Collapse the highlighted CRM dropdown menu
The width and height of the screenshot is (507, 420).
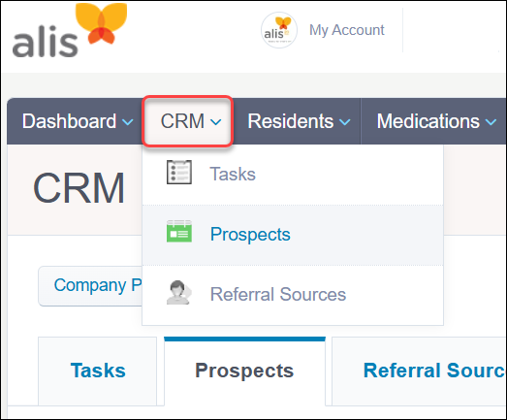point(187,121)
